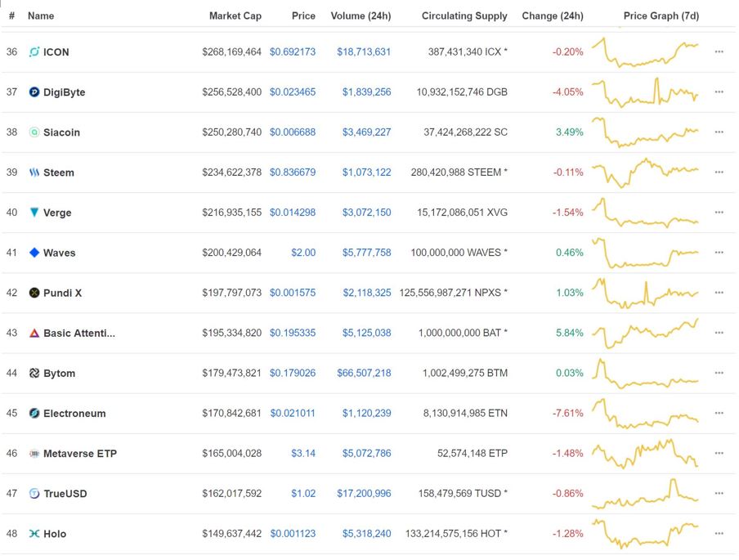Sort the table by Market Cap column header
The width and height of the screenshot is (739, 560).
[235, 16]
